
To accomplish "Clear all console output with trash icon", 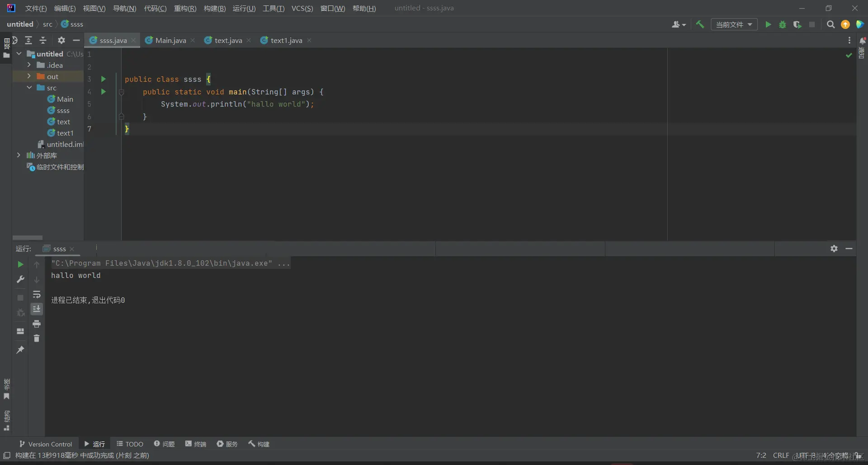I will click(37, 338).
